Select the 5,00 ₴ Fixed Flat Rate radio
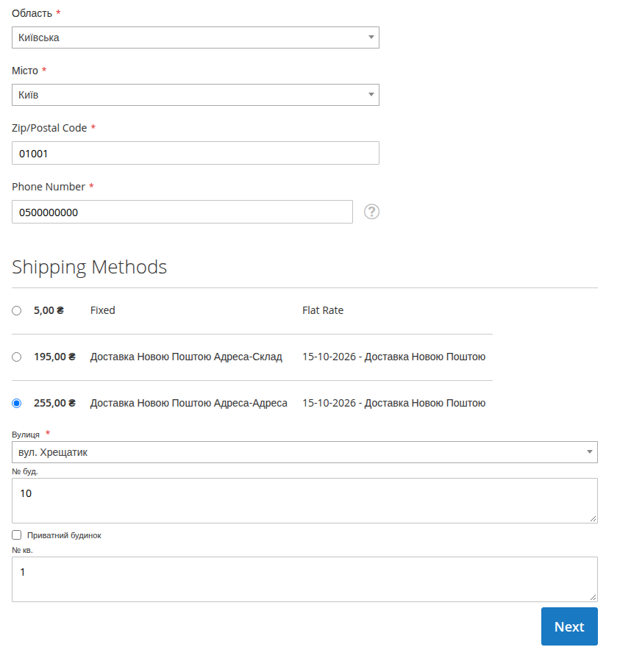This screenshot has width=631, height=672. click(17, 311)
